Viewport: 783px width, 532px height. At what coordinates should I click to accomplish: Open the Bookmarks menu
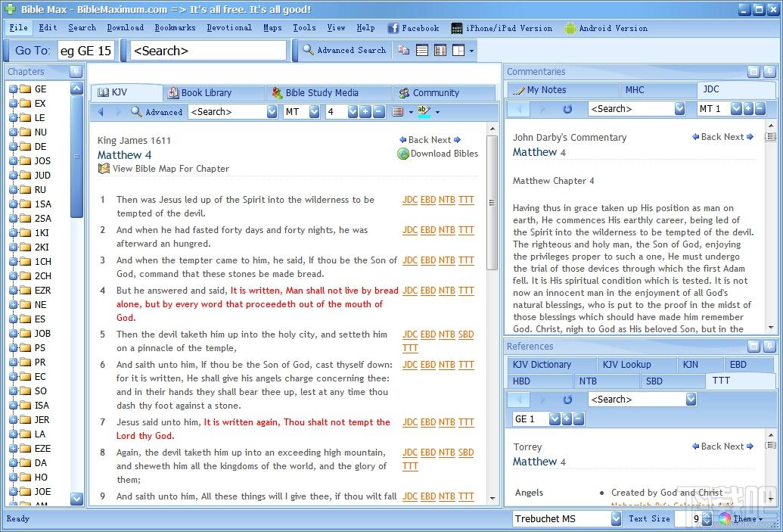coord(175,27)
